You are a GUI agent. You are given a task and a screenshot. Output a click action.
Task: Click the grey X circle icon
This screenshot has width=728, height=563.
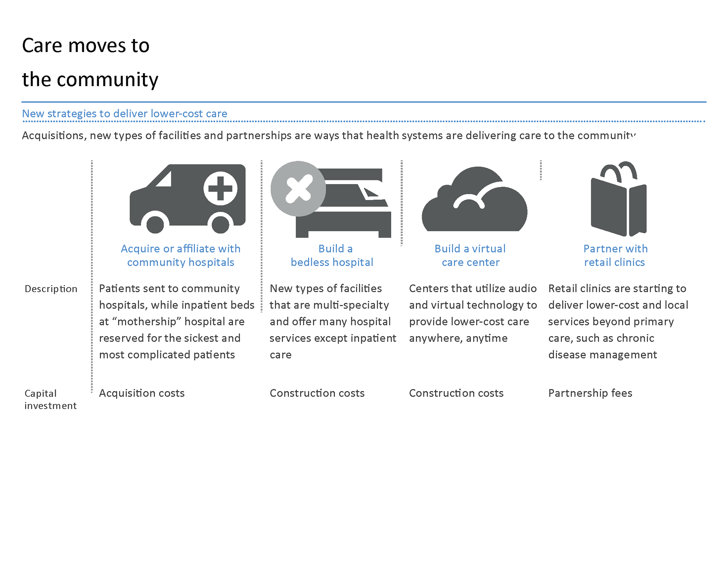click(x=298, y=189)
